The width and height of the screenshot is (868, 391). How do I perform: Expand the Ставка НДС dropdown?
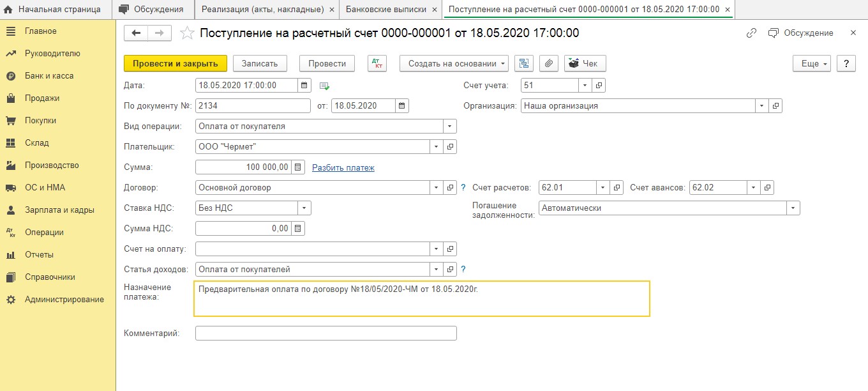pyautogui.click(x=304, y=208)
